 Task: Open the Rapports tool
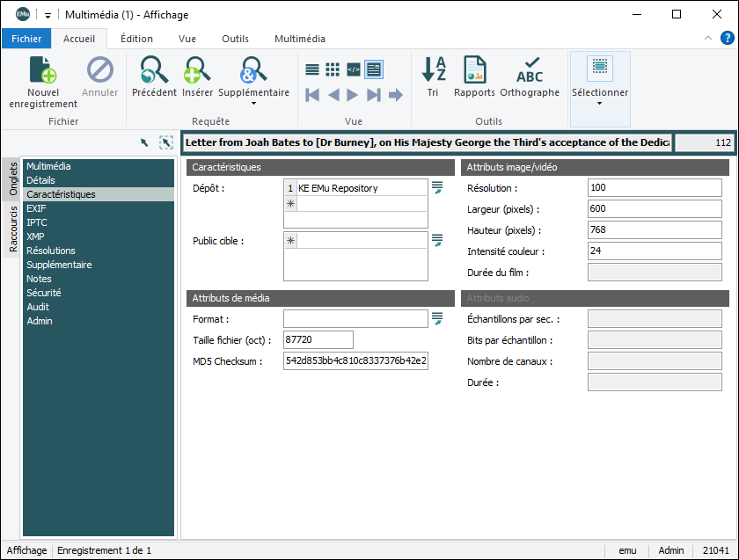tap(474, 70)
